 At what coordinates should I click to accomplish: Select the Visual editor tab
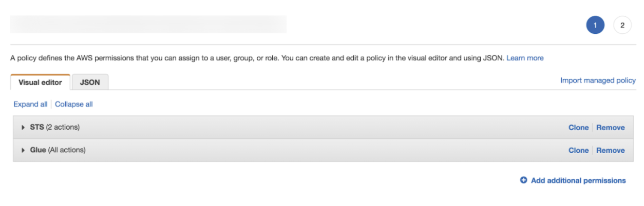40,82
